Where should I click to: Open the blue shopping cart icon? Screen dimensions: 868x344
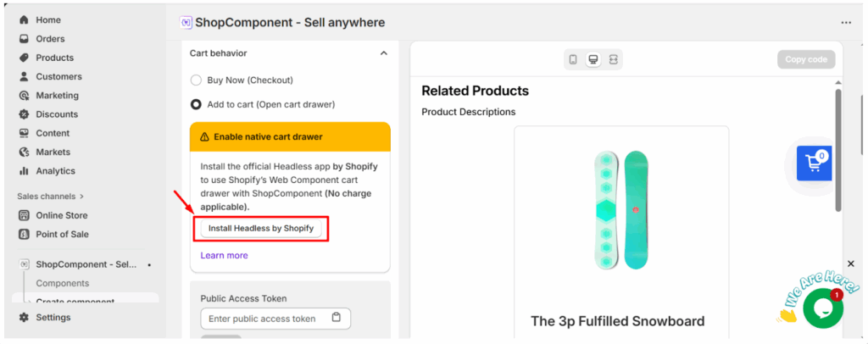[x=815, y=163]
